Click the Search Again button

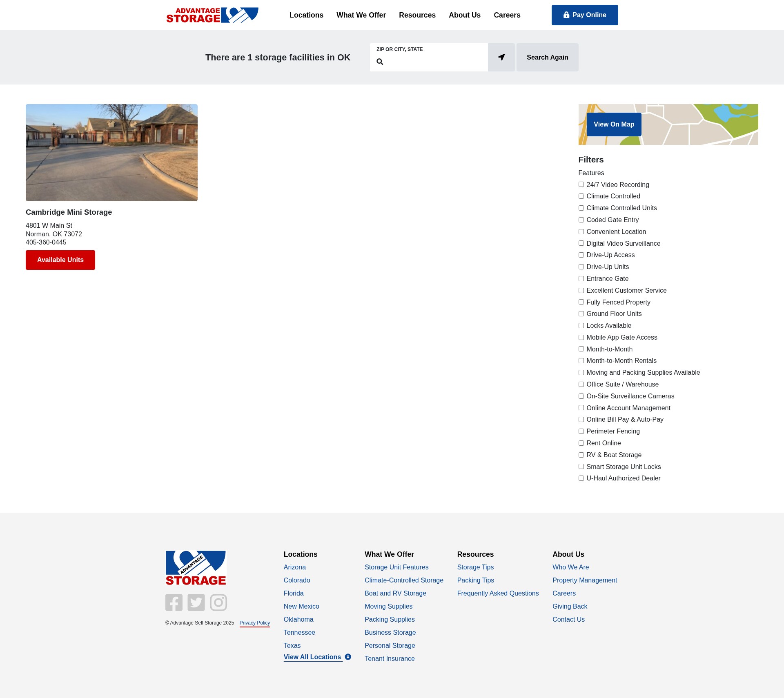point(548,57)
